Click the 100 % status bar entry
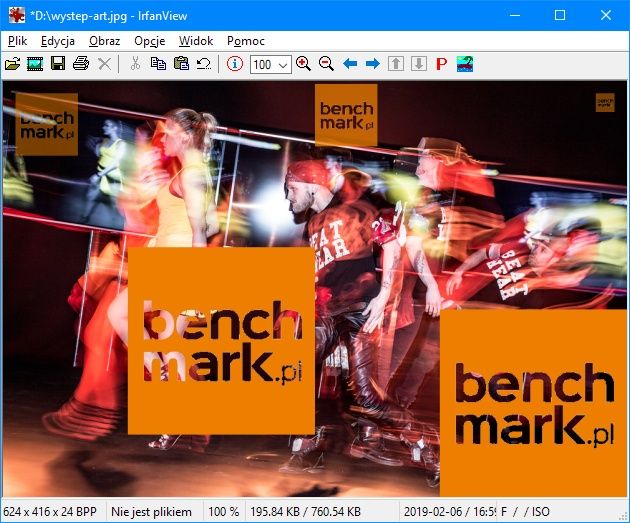 point(223,512)
